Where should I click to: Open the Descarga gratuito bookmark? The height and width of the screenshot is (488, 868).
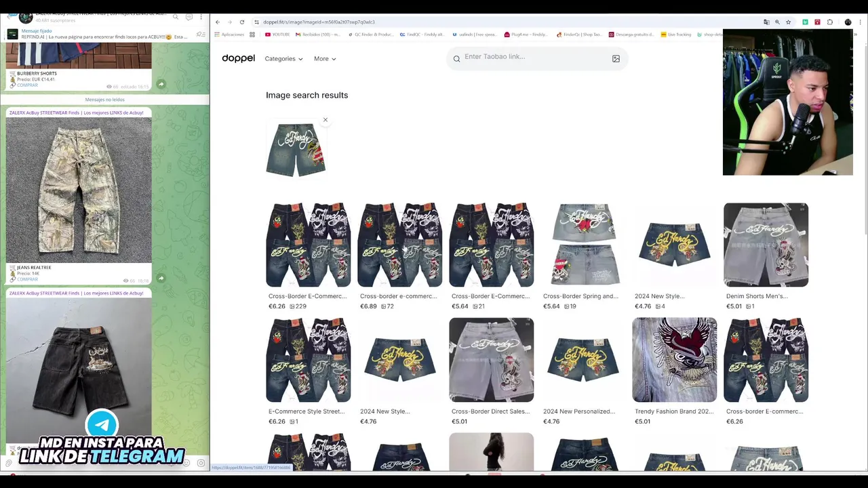tap(631, 35)
